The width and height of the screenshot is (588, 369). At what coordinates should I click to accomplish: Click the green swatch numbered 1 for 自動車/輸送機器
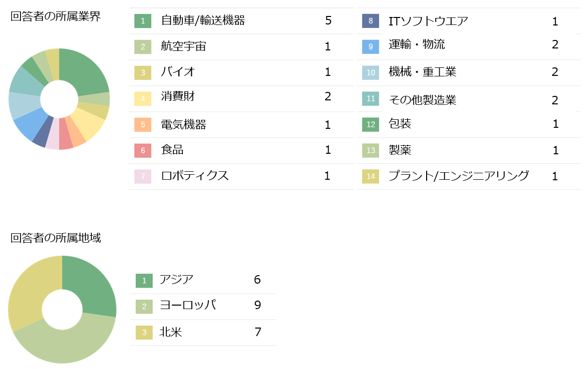point(143,20)
